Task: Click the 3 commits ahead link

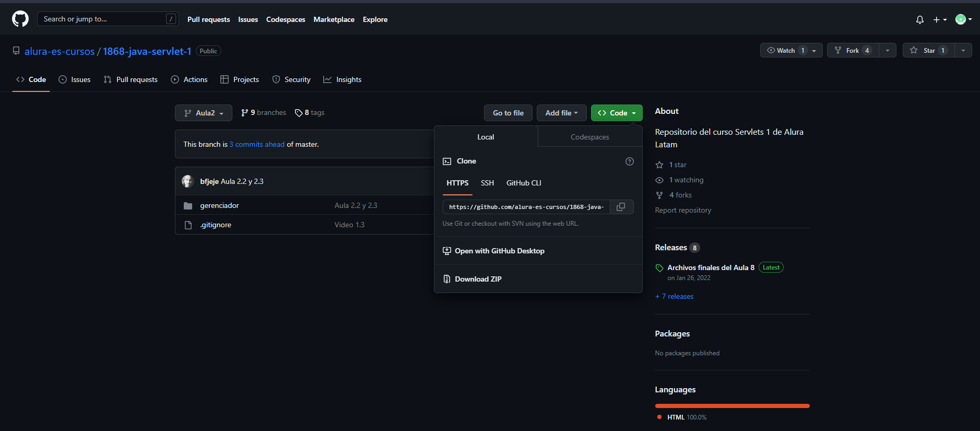Action: (x=257, y=144)
